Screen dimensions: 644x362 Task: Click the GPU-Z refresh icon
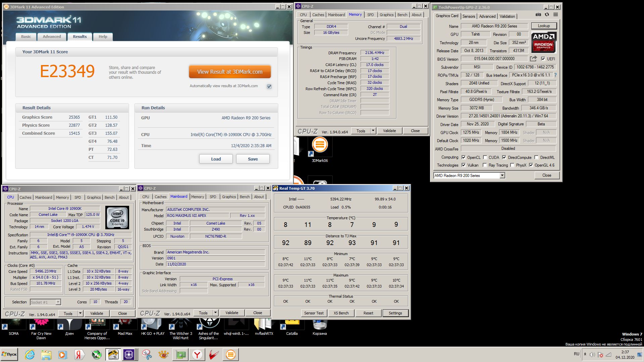547,15
